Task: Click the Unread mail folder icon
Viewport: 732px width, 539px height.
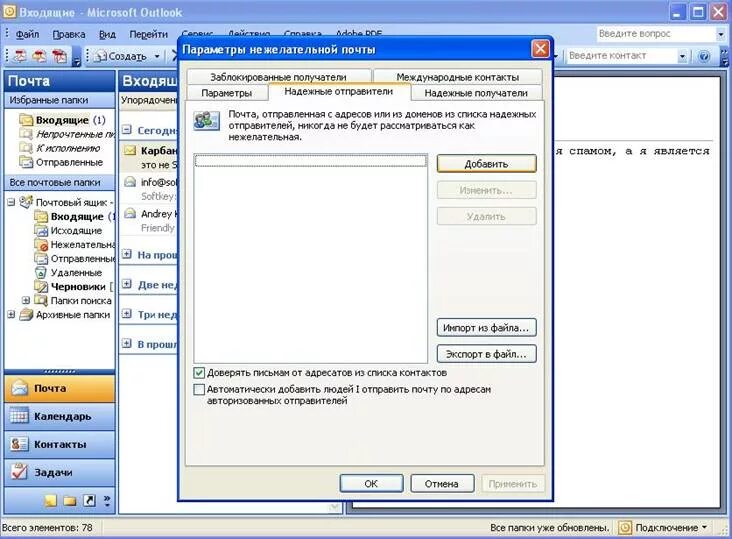Action: 26,134
